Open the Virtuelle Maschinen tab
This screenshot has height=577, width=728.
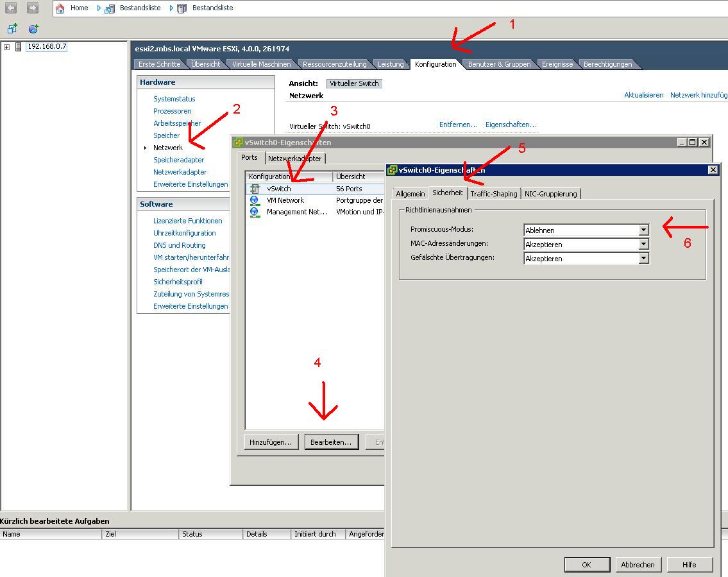262,64
